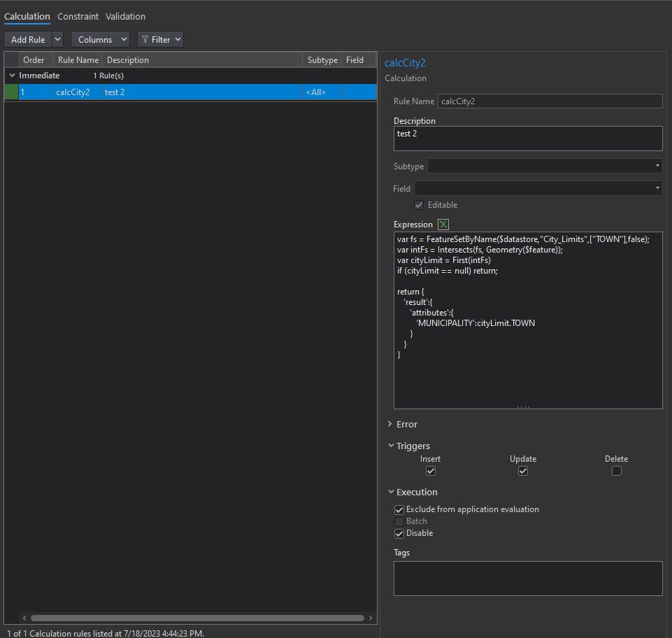The width and height of the screenshot is (672, 638).
Task: Click inside the Tags input box
Action: coord(527,578)
